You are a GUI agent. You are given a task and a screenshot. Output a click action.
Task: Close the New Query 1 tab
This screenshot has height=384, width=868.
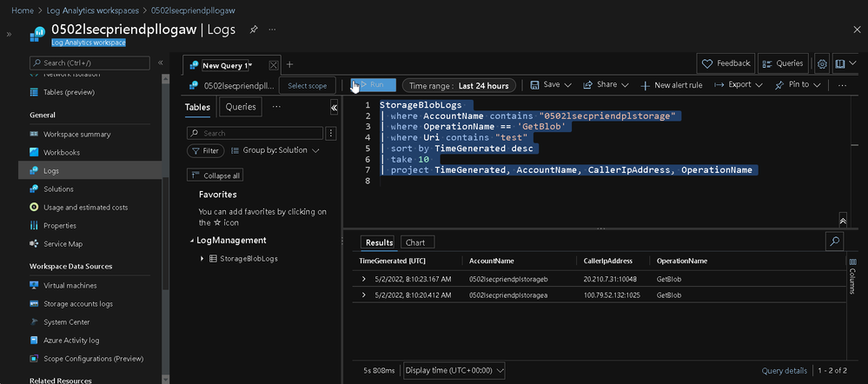(274, 65)
